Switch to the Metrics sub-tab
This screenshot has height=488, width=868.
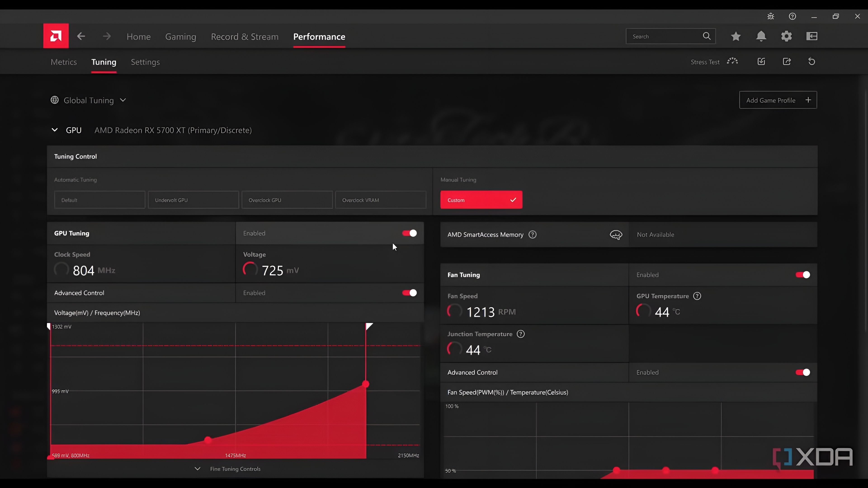64,62
